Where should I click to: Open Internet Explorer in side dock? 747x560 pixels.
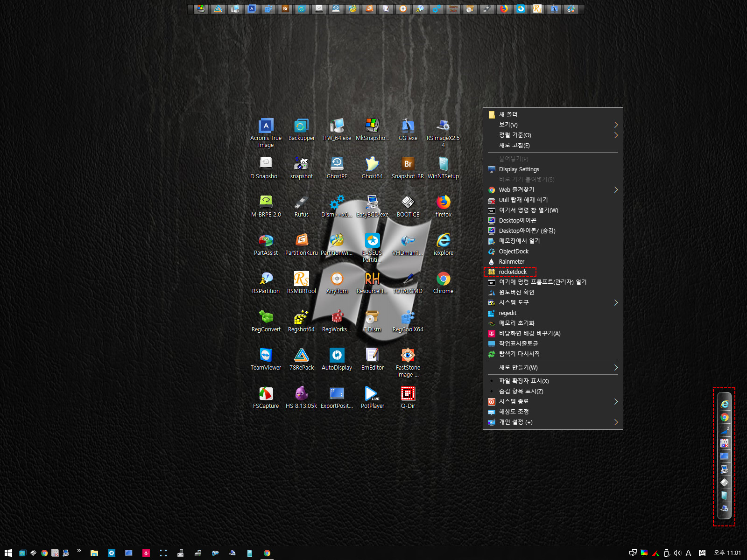pyautogui.click(x=725, y=404)
